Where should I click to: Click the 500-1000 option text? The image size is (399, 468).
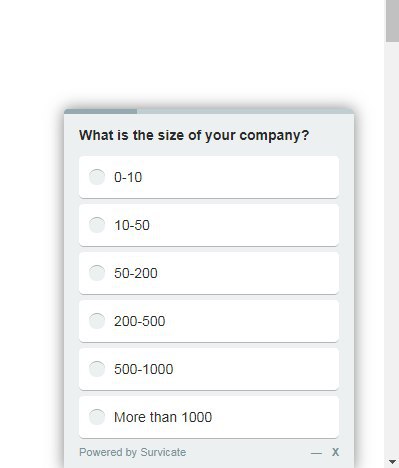[144, 369]
